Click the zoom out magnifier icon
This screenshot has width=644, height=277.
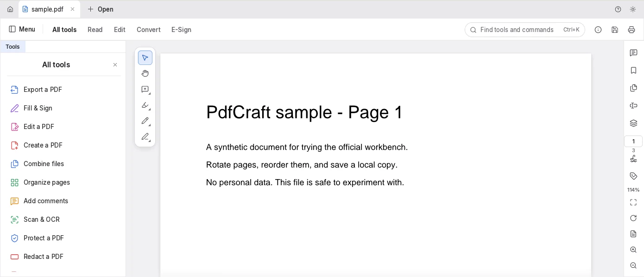click(633, 265)
